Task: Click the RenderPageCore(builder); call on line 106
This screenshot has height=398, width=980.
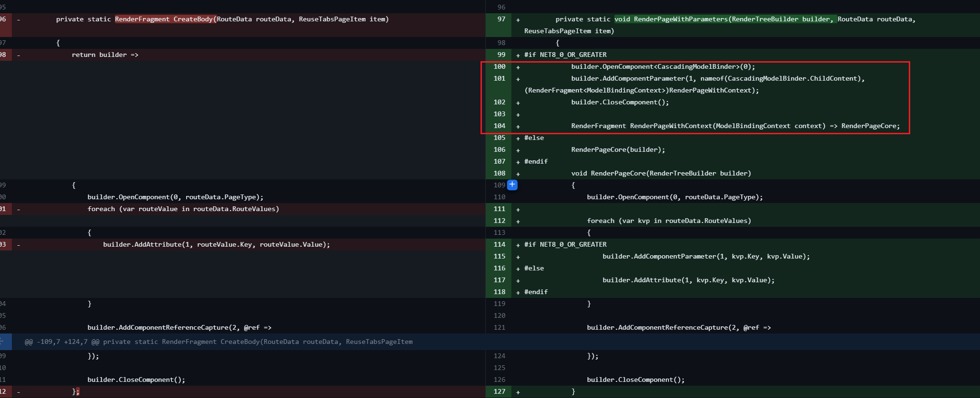Action: click(618, 150)
